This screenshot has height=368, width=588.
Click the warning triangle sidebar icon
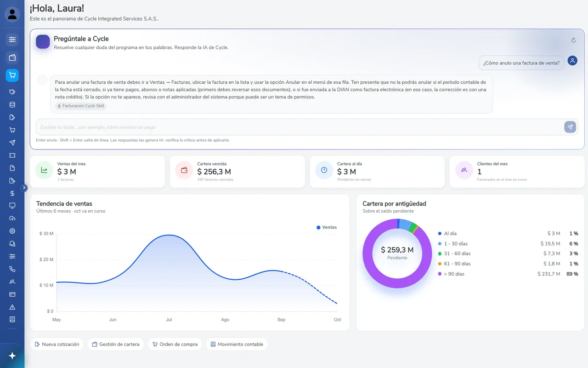(12, 307)
